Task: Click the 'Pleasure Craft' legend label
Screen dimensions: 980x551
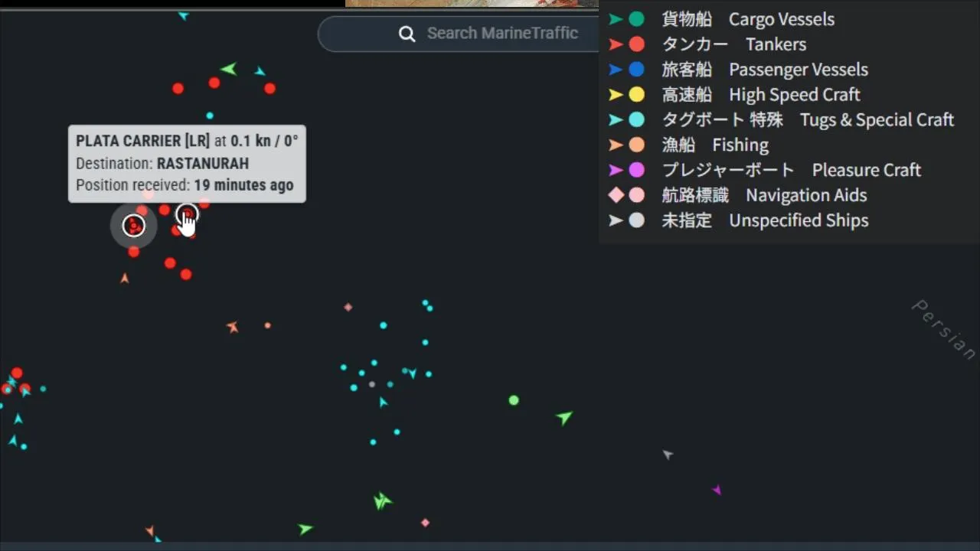Action: tap(867, 170)
